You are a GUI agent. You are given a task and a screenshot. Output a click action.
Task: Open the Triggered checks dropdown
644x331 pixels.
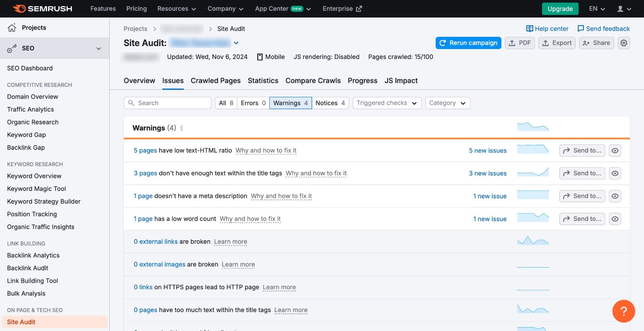pos(386,103)
